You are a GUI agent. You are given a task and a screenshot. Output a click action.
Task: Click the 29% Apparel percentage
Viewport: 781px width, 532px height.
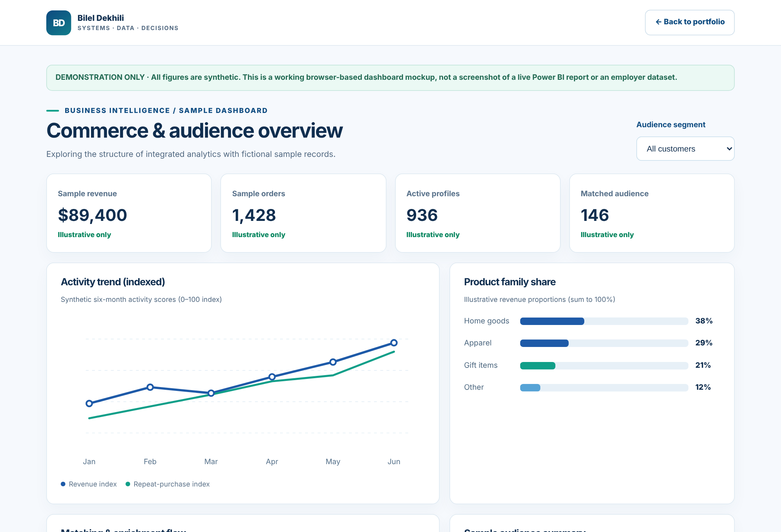(704, 343)
